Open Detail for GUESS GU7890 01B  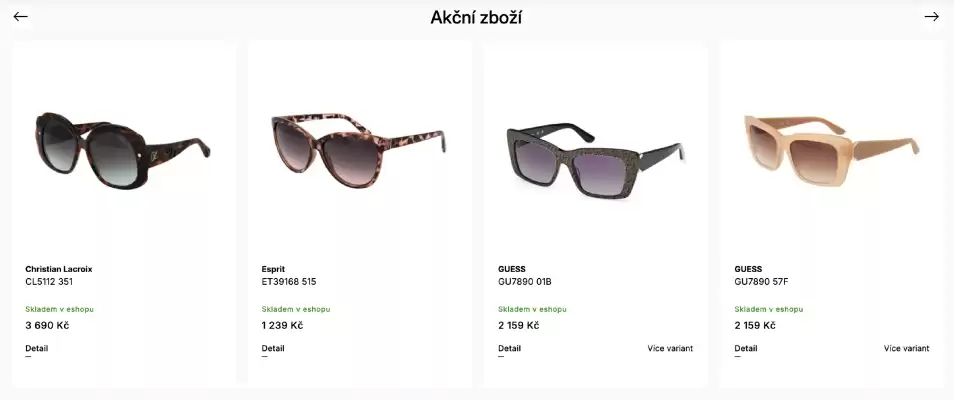(x=509, y=348)
